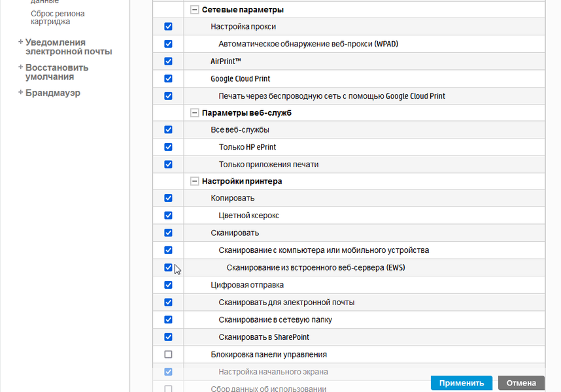
Task: Toggle the AirPrint checkbox
Action: 168,61
